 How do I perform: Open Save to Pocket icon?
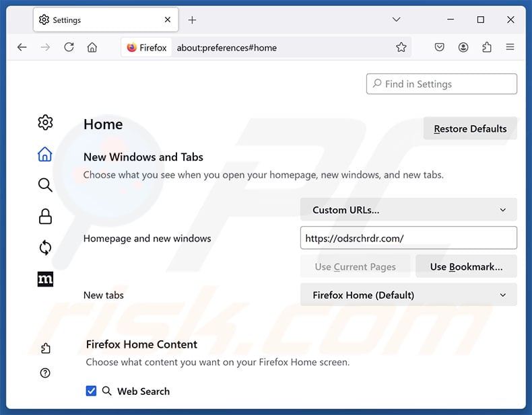(x=439, y=47)
